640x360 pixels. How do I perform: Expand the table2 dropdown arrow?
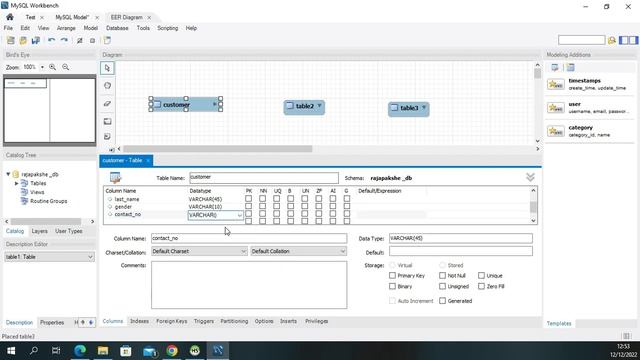click(320, 106)
